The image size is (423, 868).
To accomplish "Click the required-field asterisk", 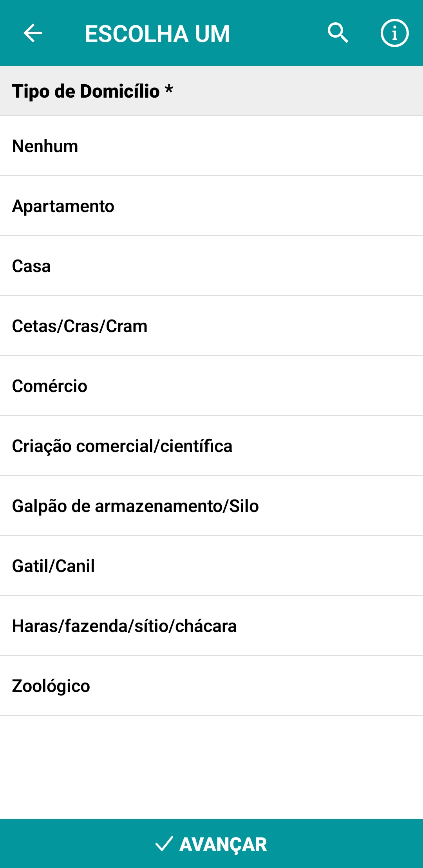I will [169, 89].
